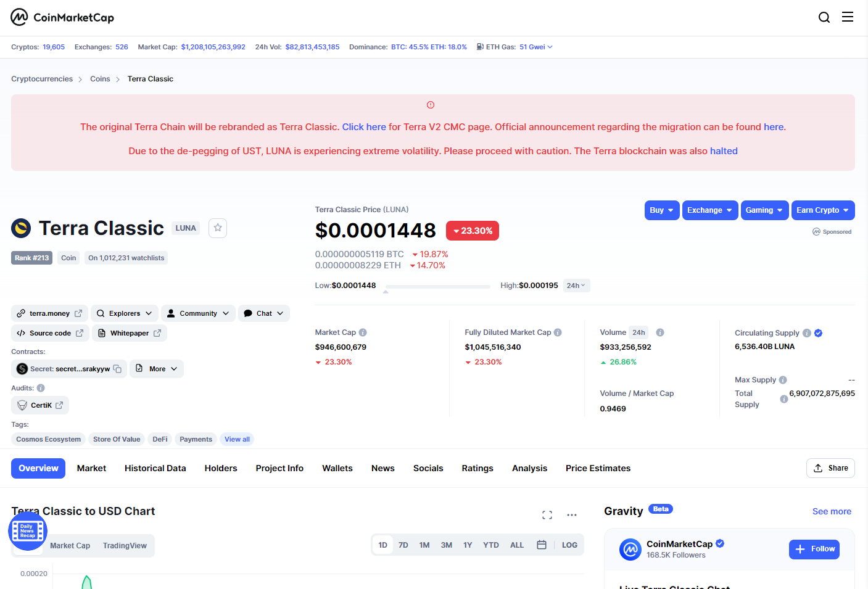Click the CoinMarketCap logo

[x=62, y=17]
